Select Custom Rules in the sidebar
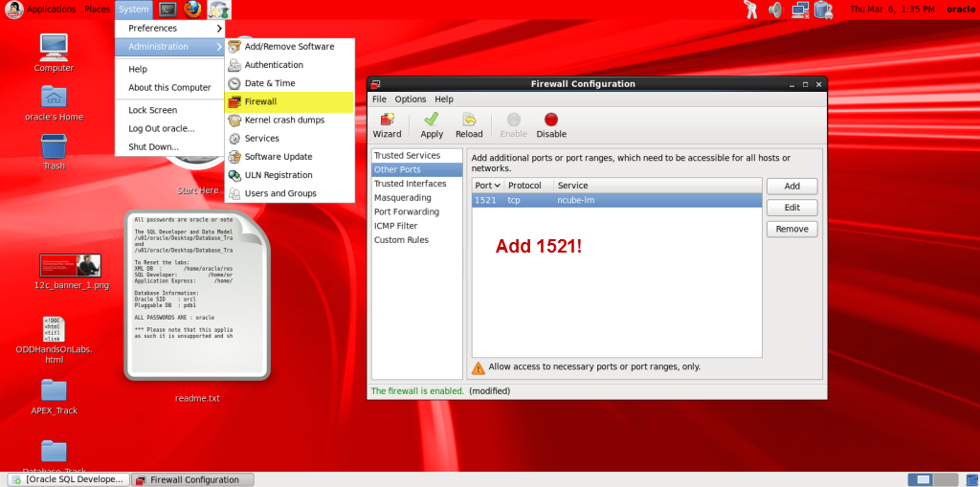Screen dimensions: 980x487 [x=417, y=239]
